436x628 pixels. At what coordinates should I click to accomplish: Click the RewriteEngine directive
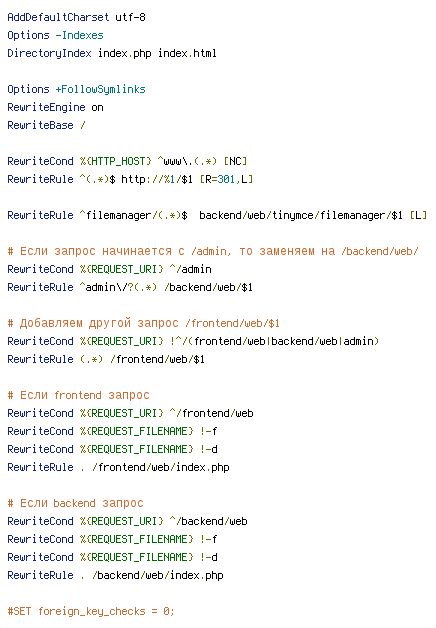(46, 107)
